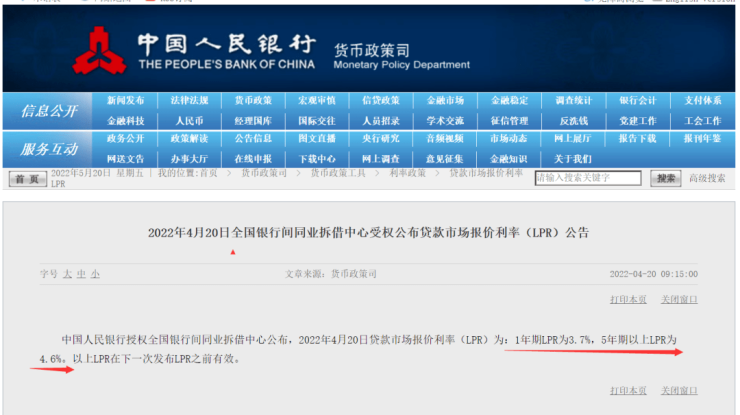Image resolution: width=740 pixels, height=415 pixels.
Task: Open 公告信息 menu item
Action: [253, 138]
